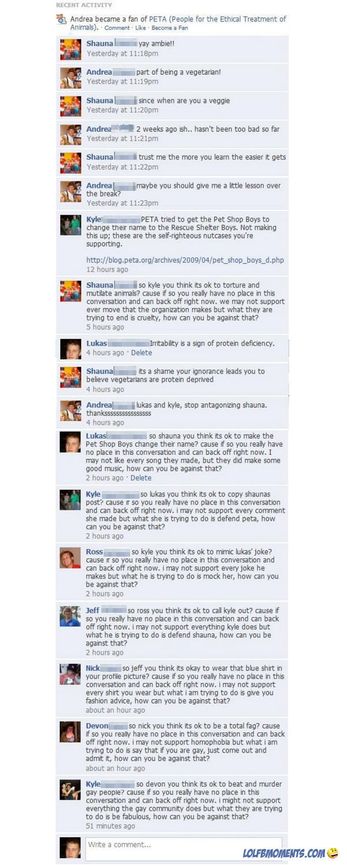The height and width of the screenshot is (868, 347).
Task: Click Lukas's avatar beside Irritability comment
Action: tap(71, 349)
